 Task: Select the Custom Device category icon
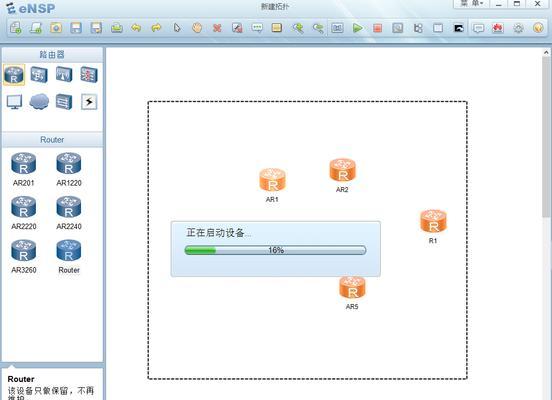pos(64,102)
